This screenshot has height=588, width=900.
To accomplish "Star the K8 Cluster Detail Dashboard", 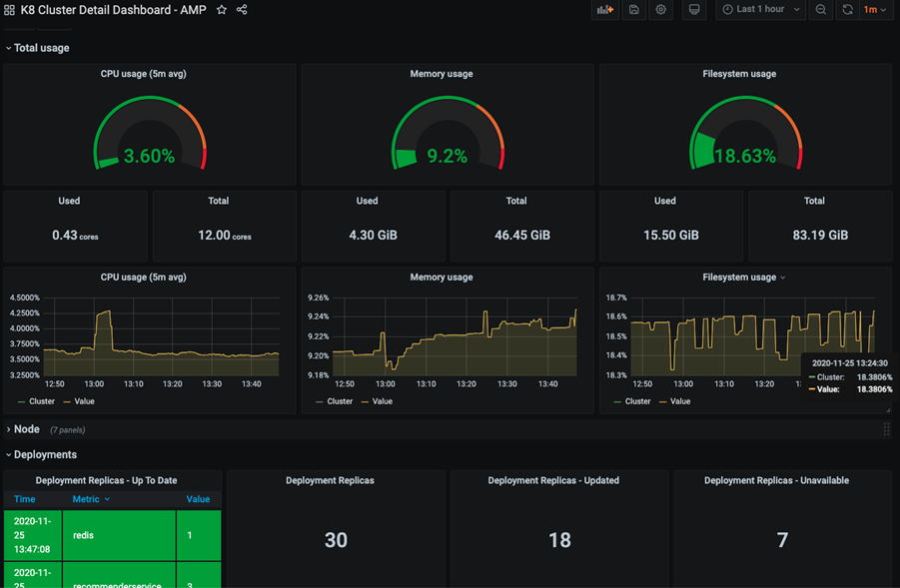I will click(222, 10).
